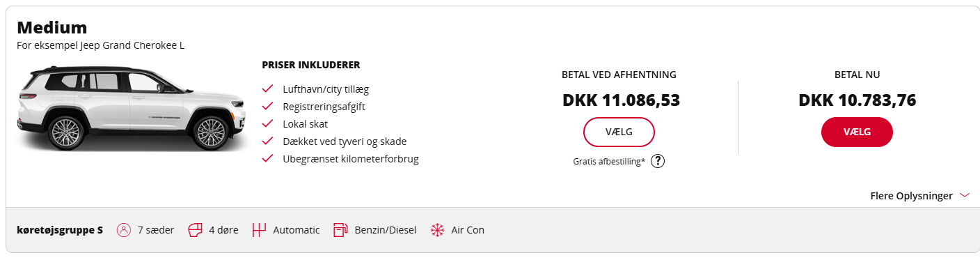Choose VÆLG under Betal ved afhentning

(619, 132)
